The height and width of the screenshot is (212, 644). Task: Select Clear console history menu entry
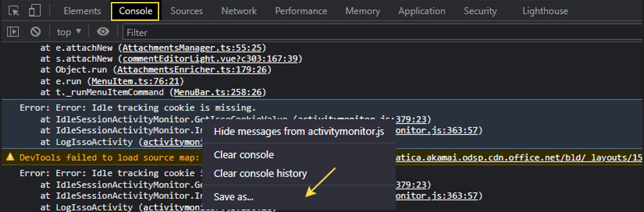click(260, 173)
